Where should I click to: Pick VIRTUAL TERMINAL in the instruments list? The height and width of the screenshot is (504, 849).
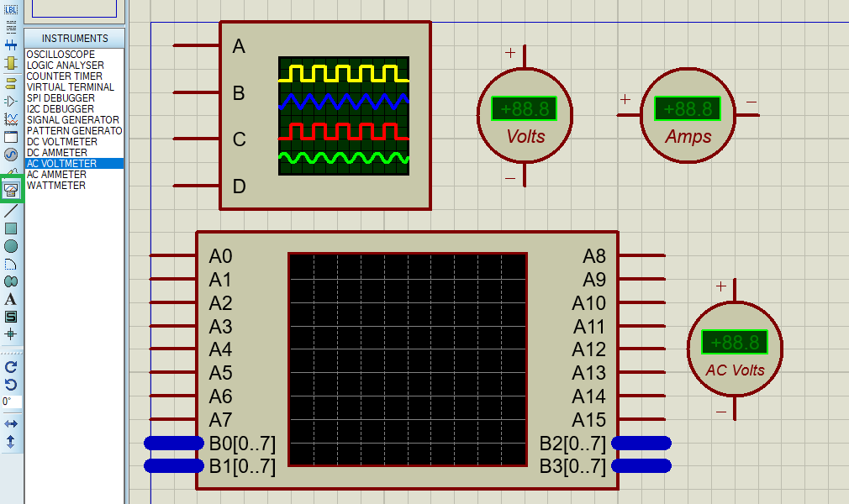pyautogui.click(x=75, y=87)
